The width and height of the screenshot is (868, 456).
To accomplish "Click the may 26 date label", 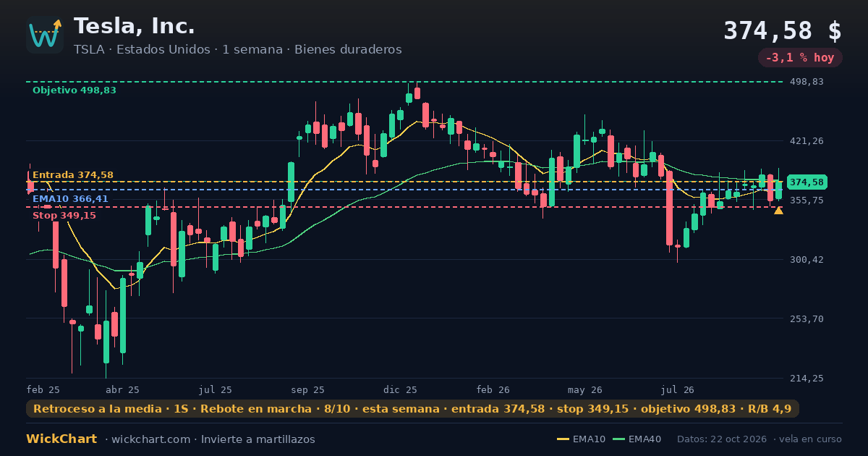I will click(x=586, y=389).
